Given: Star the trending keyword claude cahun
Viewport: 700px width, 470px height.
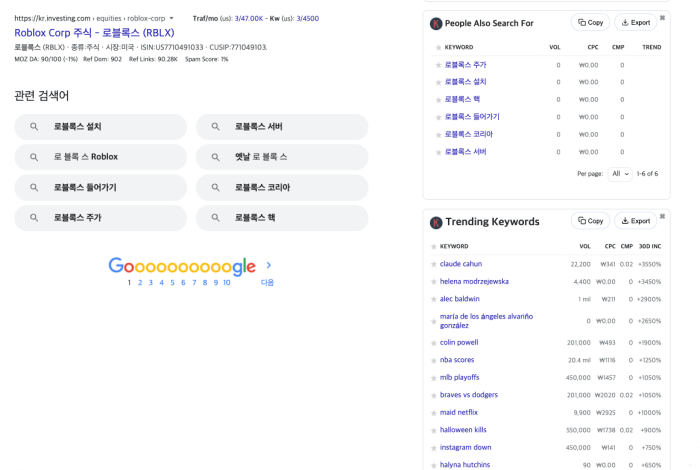Looking at the screenshot, I should tap(433, 264).
